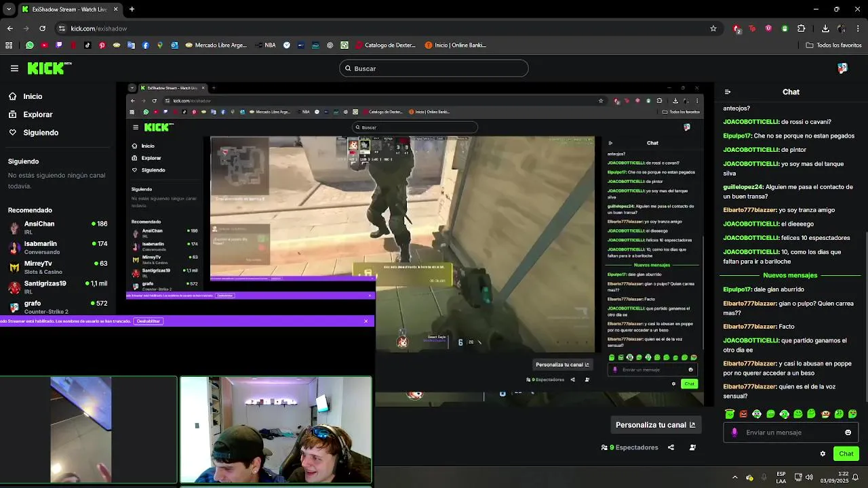The height and width of the screenshot is (488, 868).
Task: Bookmark this page with star icon
Action: coord(713,28)
